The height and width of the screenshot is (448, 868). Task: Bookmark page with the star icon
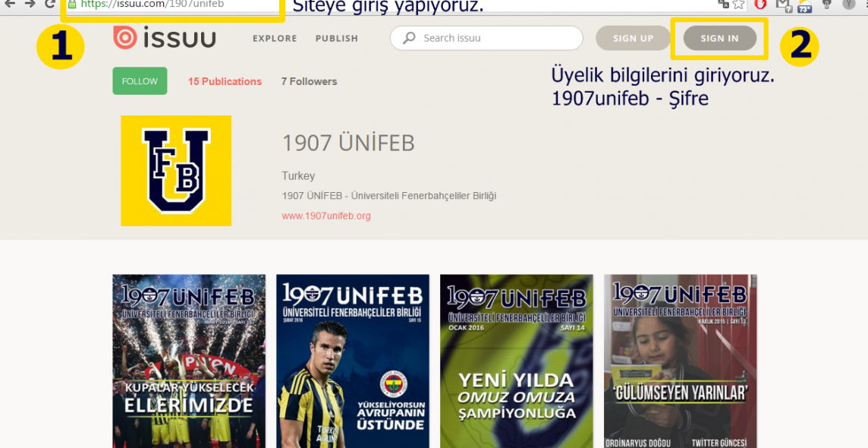coord(738,4)
